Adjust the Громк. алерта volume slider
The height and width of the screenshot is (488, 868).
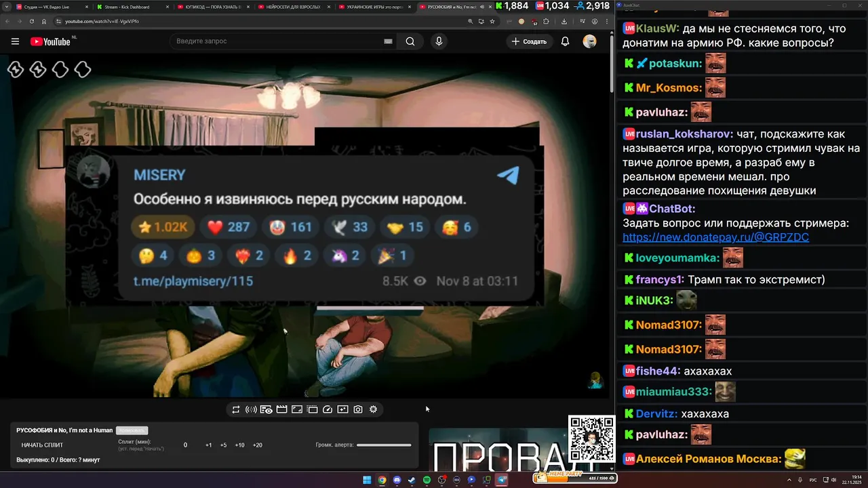pyautogui.click(x=384, y=445)
